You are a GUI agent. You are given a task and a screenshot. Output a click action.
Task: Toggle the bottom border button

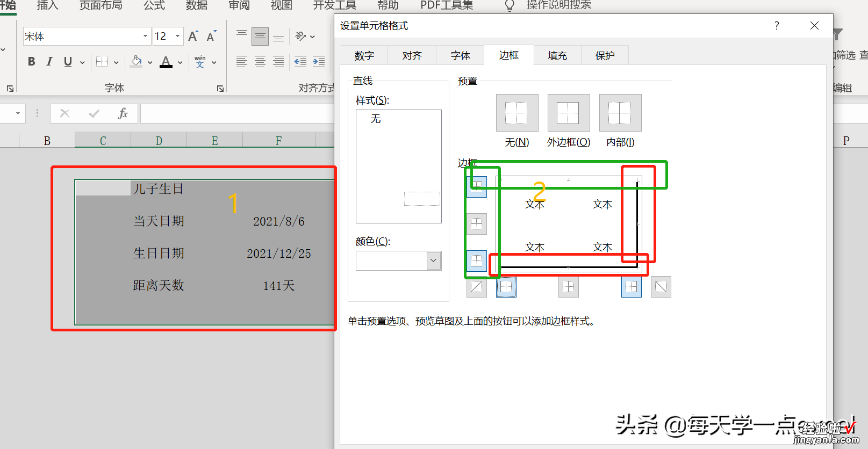[x=477, y=261]
